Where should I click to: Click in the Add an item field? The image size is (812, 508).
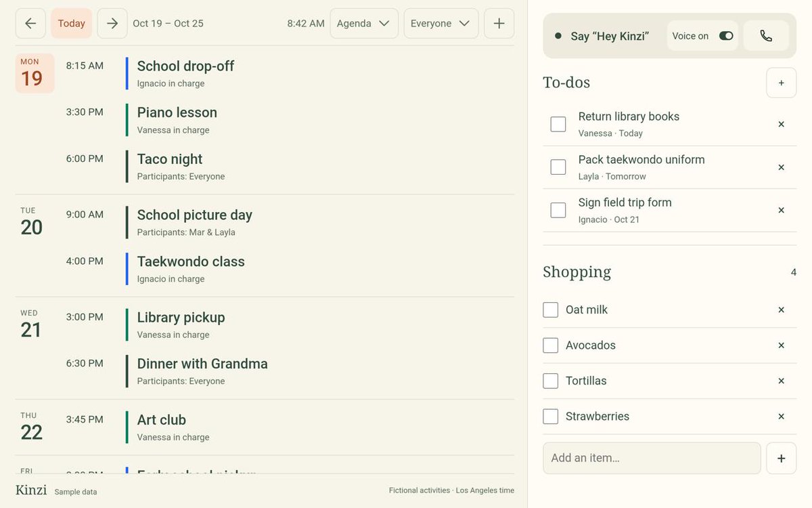tap(652, 458)
